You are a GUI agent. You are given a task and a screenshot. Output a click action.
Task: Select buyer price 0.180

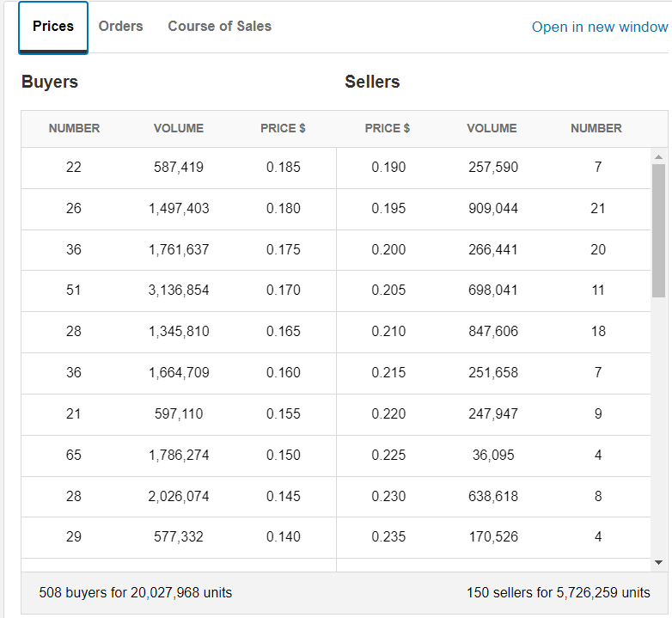284,208
